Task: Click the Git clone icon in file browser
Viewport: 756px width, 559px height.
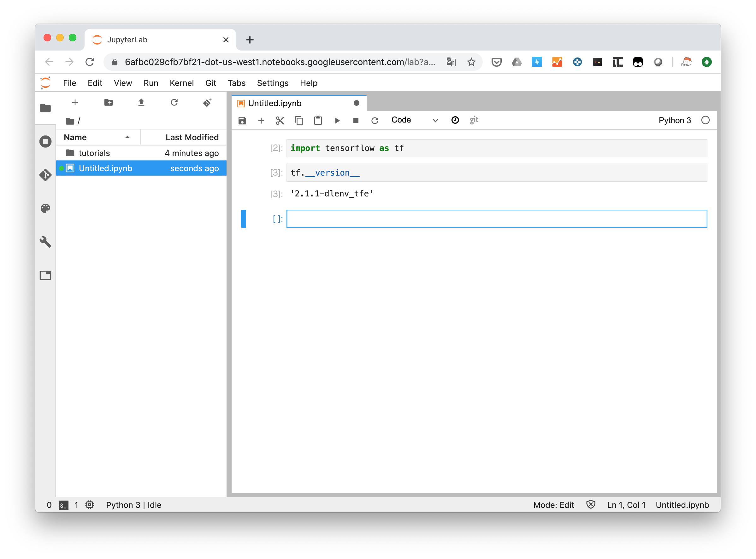Action: click(x=207, y=103)
